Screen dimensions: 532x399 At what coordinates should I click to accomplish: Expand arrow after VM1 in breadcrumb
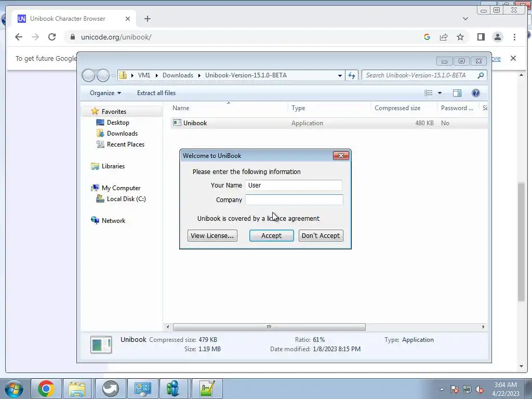pyautogui.click(x=157, y=75)
